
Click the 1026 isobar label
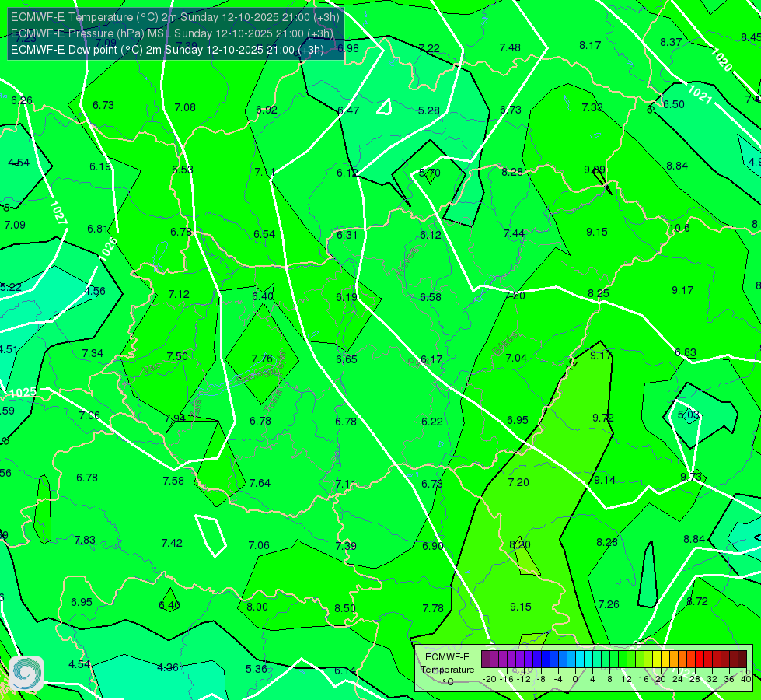[109, 250]
